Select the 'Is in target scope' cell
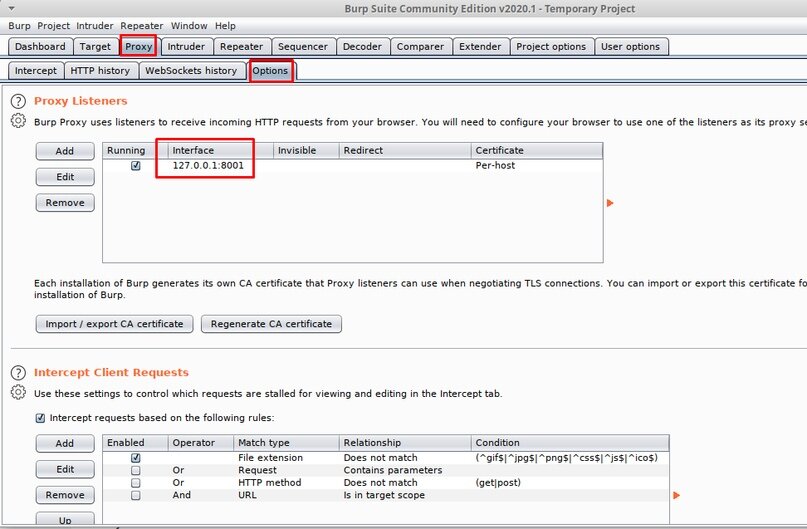 click(384, 495)
